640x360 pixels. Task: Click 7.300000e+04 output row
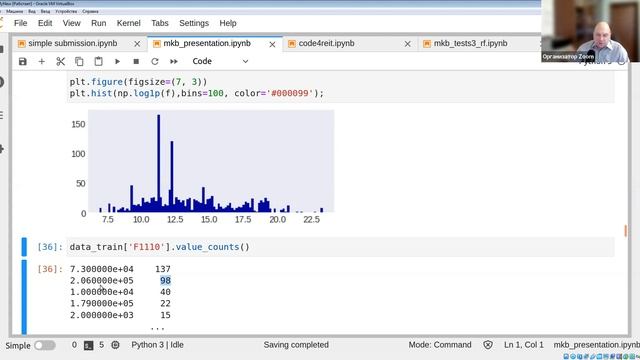point(120,269)
